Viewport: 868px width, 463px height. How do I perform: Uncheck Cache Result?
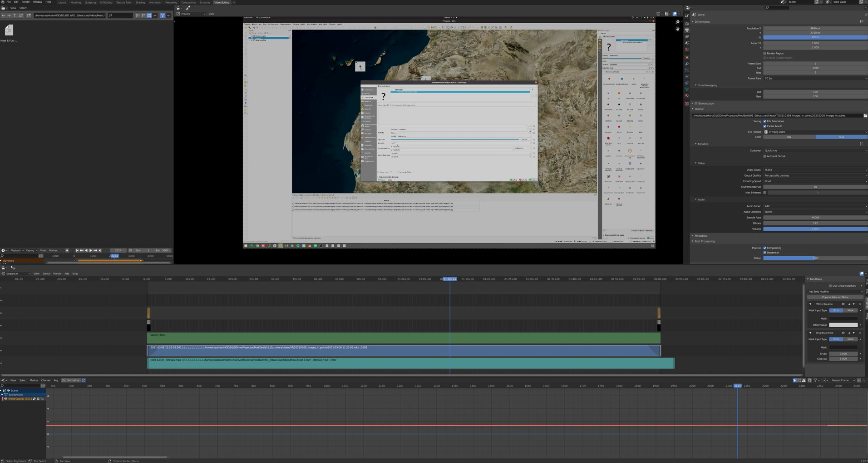click(764, 126)
